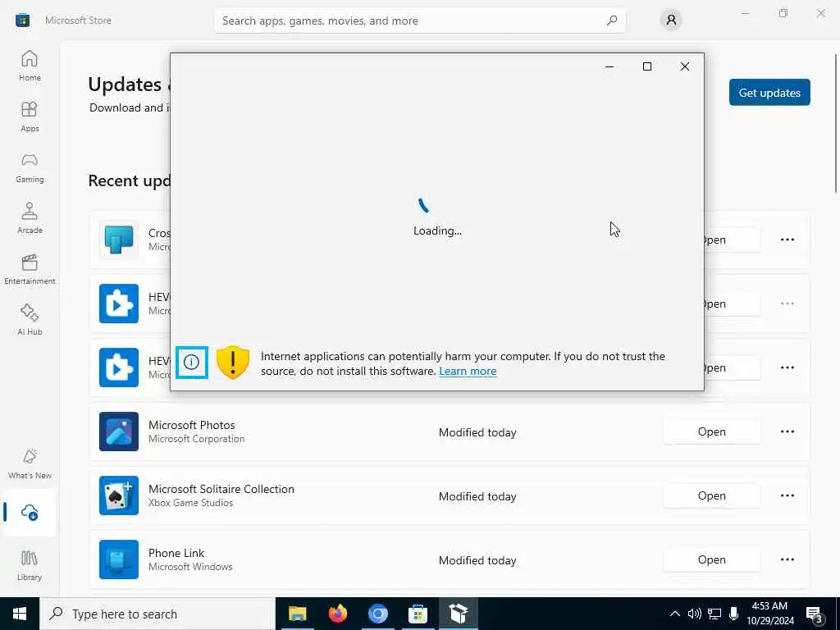Click Microsoft Solitaire Collection title text

221,489
